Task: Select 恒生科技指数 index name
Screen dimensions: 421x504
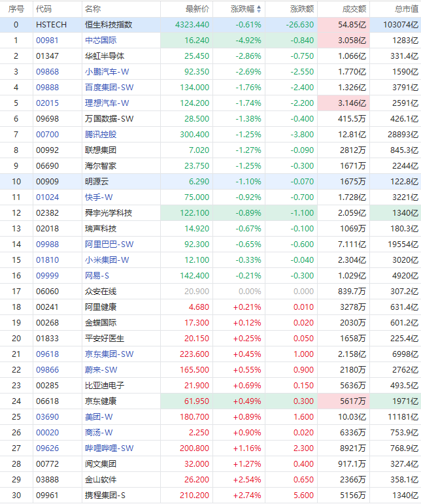Action: tap(109, 25)
